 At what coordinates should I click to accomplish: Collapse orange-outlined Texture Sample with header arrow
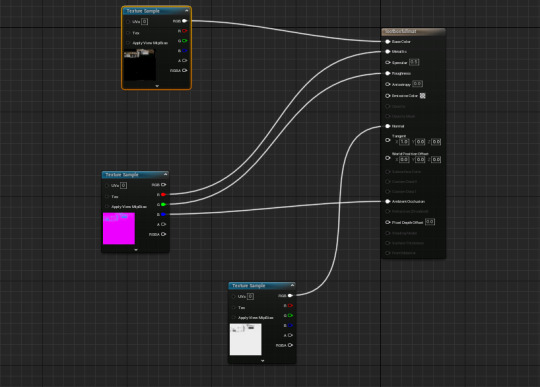187,11
